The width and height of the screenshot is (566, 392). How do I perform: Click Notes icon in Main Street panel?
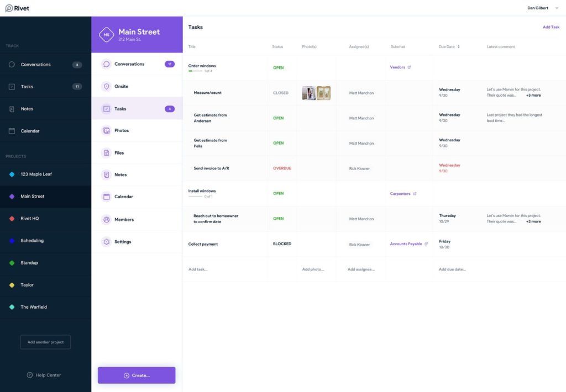[x=107, y=174]
